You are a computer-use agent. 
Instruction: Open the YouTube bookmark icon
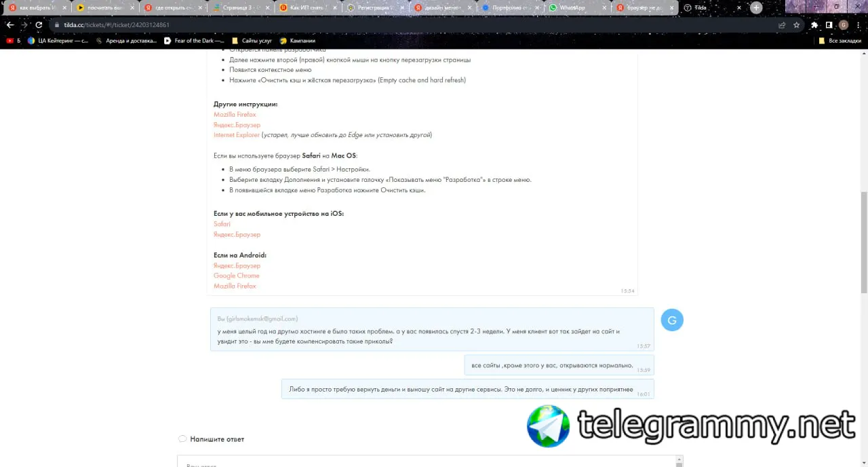coord(9,41)
